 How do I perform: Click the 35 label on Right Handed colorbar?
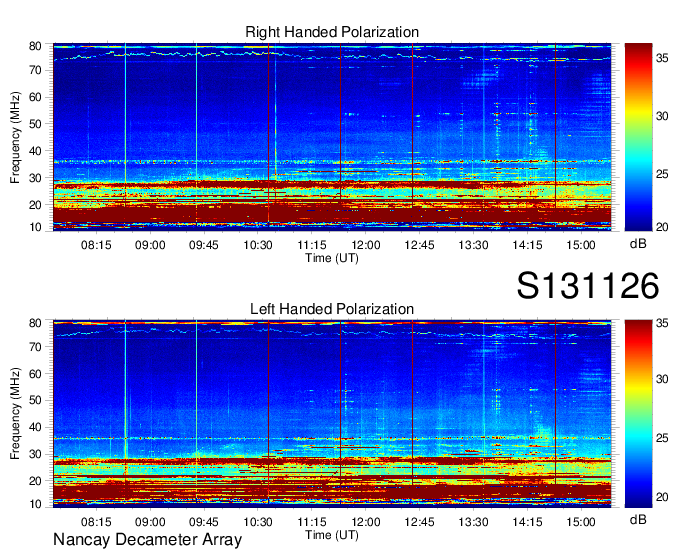coord(662,58)
